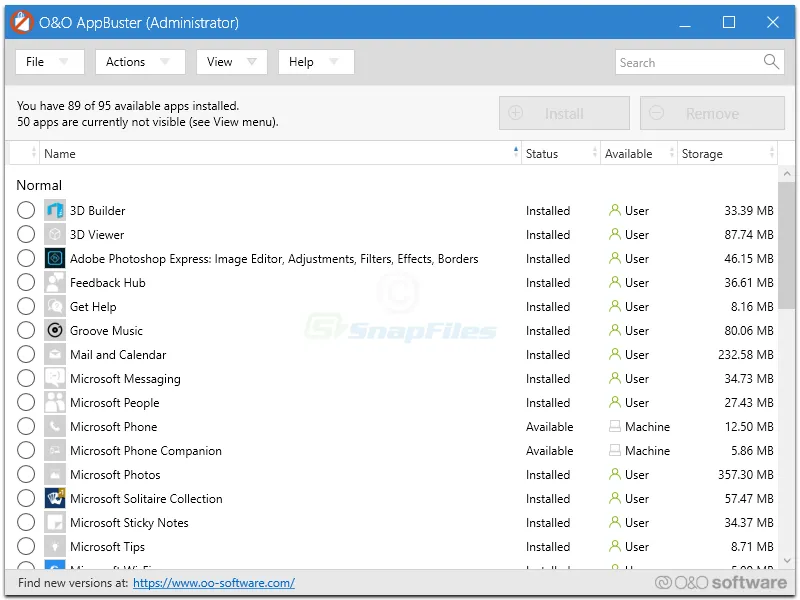Click the 3D Builder app icon

55,211
